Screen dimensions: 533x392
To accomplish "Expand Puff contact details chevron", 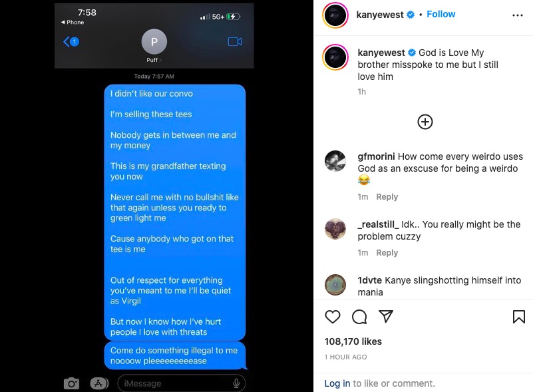I will pyautogui.click(x=160, y=60).
